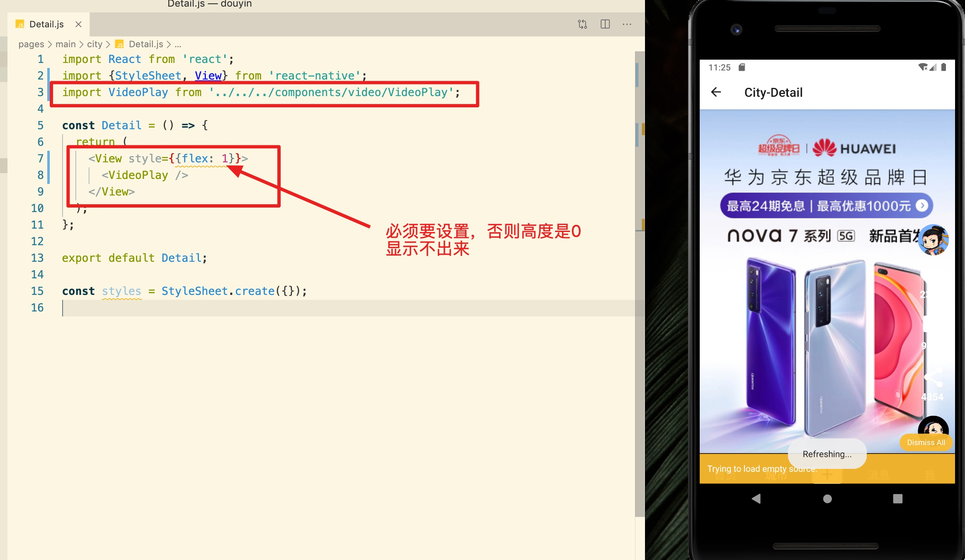The image size is (965, 560).
Task: Expand the breadcrumb ellipsis symbol segment
Action: click(x=178, y=45)
